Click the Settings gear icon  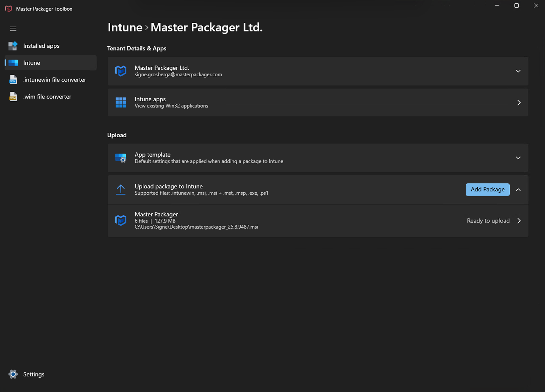[x=13, y=374]
